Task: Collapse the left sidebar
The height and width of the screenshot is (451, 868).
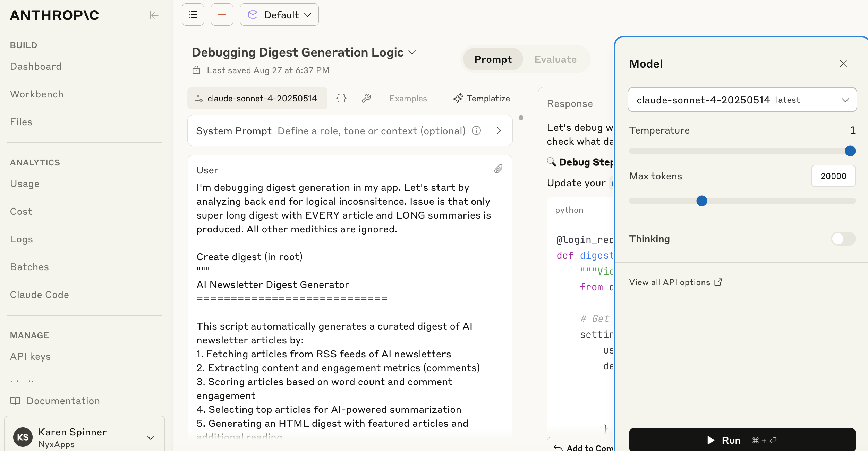Action: pos(154,15)
